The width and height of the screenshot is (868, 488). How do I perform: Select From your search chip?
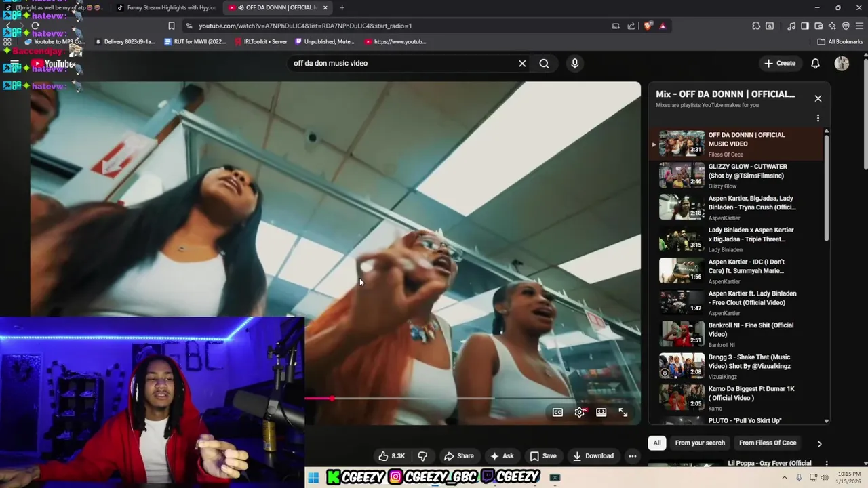700,443
